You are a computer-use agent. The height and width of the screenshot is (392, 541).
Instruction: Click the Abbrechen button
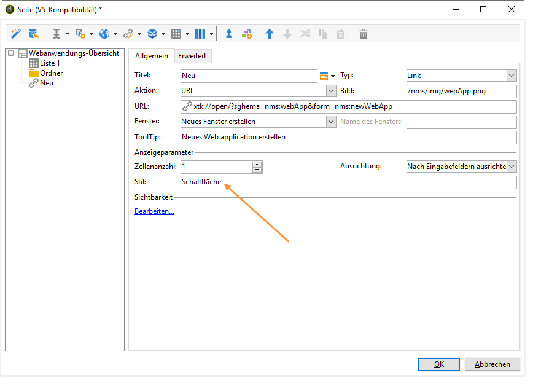492,364
